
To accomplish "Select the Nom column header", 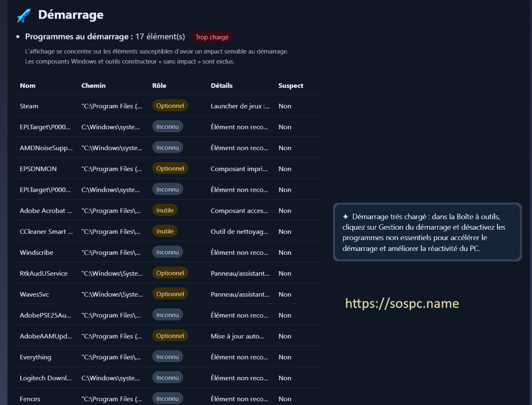I will pyautogui.click(x=28, y=86).
